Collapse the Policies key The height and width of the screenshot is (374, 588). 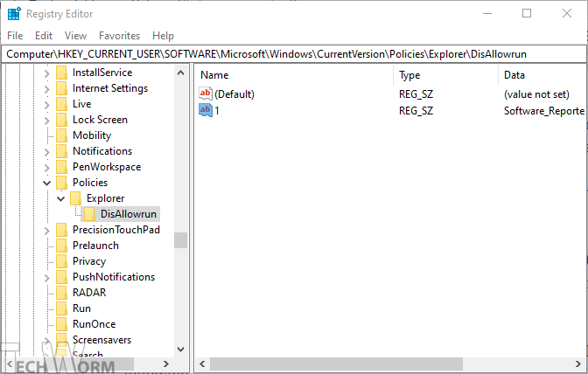click(x=47, y=184)
